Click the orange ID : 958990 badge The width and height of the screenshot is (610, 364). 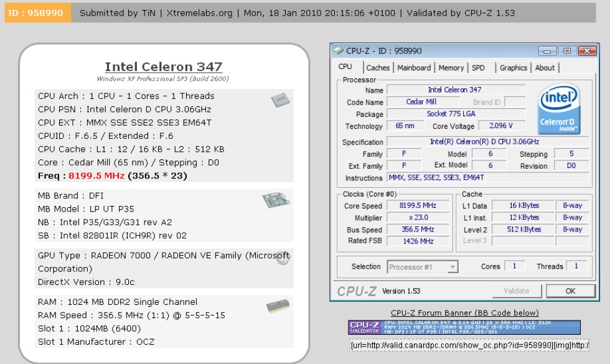point(38,13)
